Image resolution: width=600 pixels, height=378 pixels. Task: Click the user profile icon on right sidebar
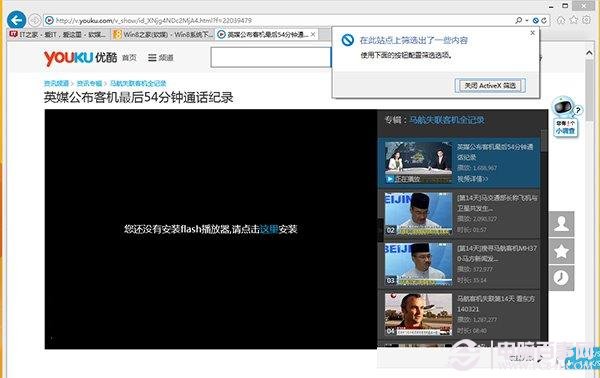coord(561,224)
